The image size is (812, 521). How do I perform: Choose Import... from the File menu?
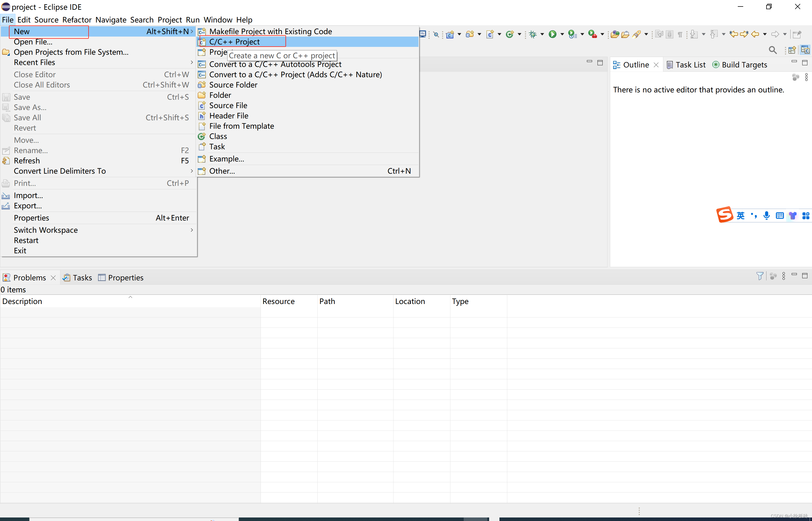point(28,195)
